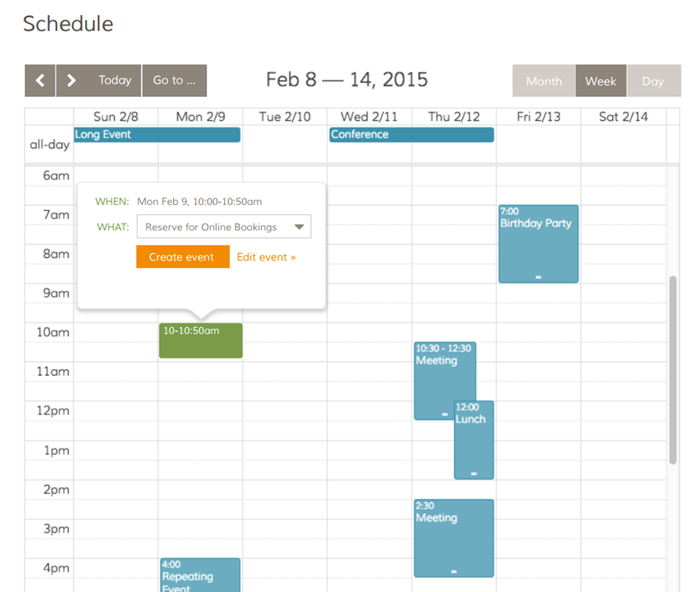Open the Long Event all-day bar
The image size is (700, 592).
coord(157,135)
